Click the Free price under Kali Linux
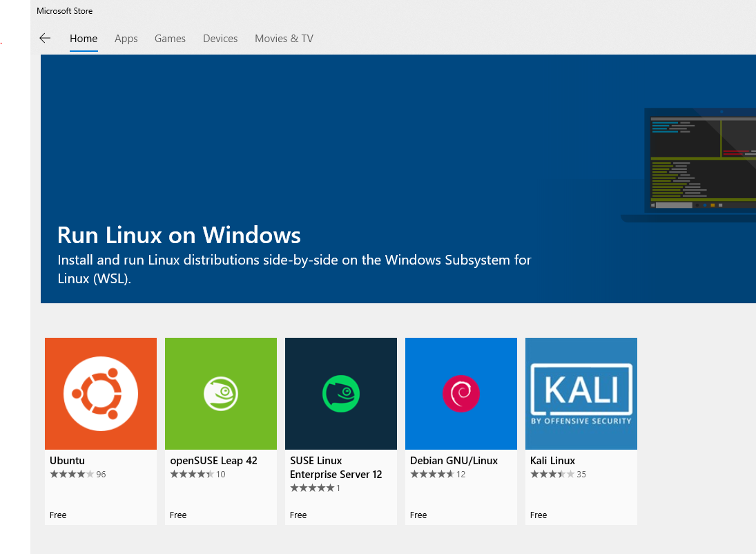Image resolution: width=756 pixels, height=554 pixels. click(539, 515)
